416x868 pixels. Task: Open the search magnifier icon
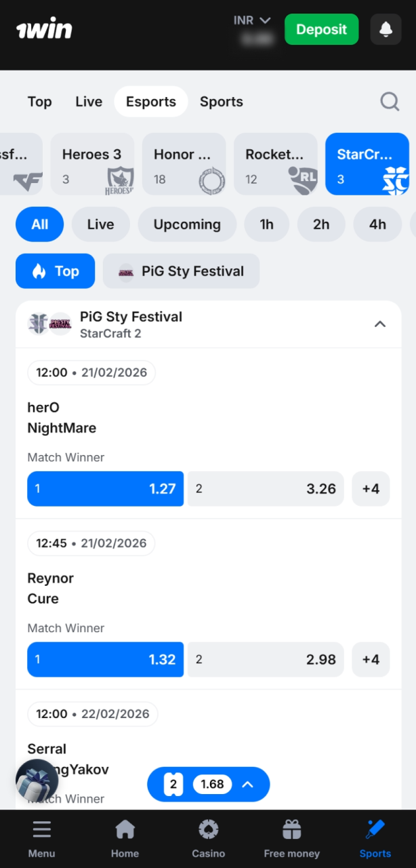coord(390,102)
